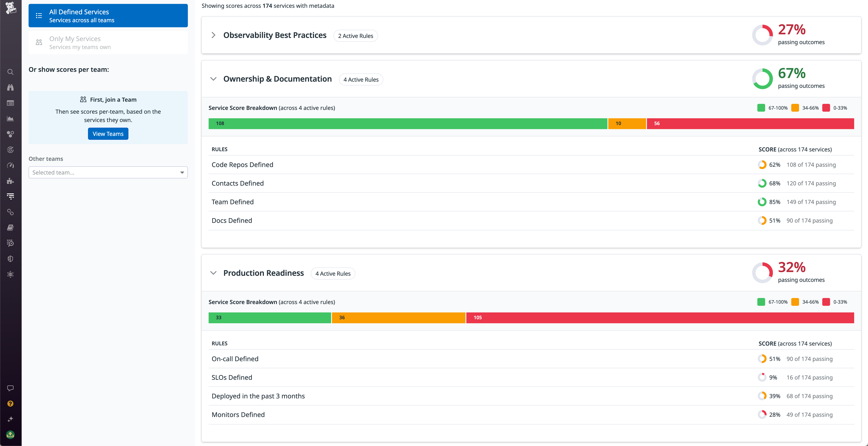
Task: Select Only My Services
Action: click(108, 42)
